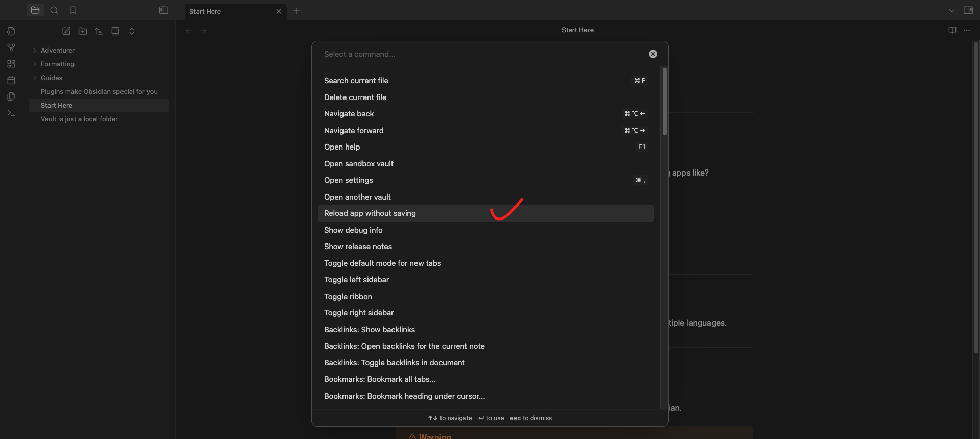Select the Start Here note in the explorer
Viewport: 980px width, 439px height.
click(x=99, y=105)
